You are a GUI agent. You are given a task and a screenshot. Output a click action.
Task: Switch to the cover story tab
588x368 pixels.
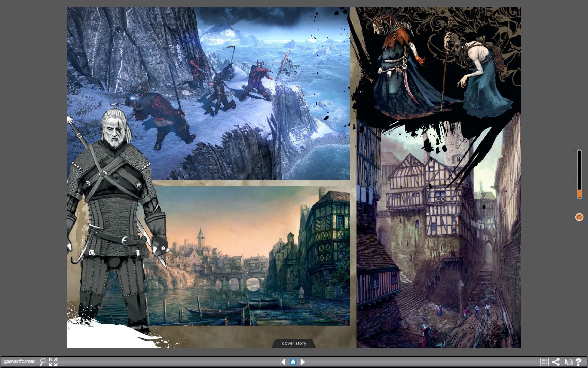click(294, 343)
